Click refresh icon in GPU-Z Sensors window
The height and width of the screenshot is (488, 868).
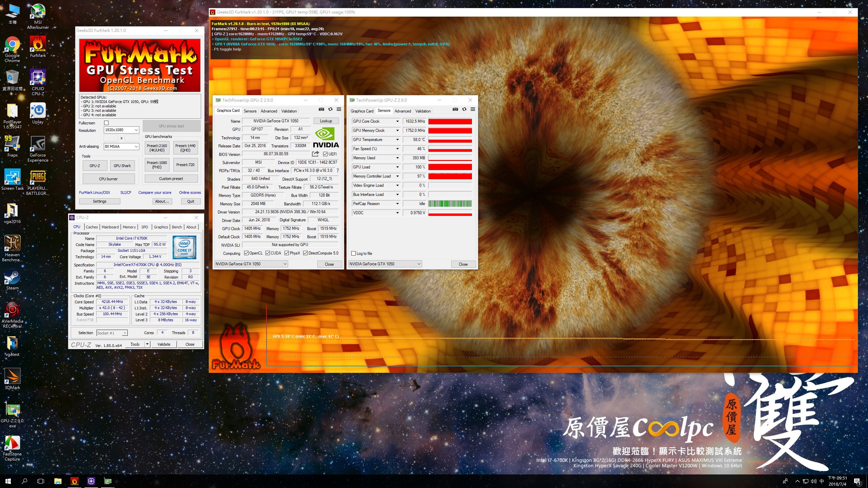pyautogui.click(x=464, y=109)
